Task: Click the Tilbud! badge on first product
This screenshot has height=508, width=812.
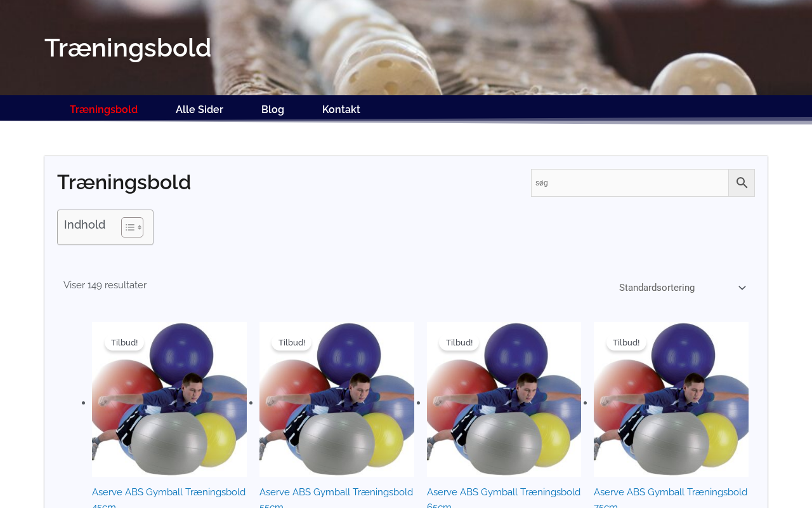Action: (124, 343)
